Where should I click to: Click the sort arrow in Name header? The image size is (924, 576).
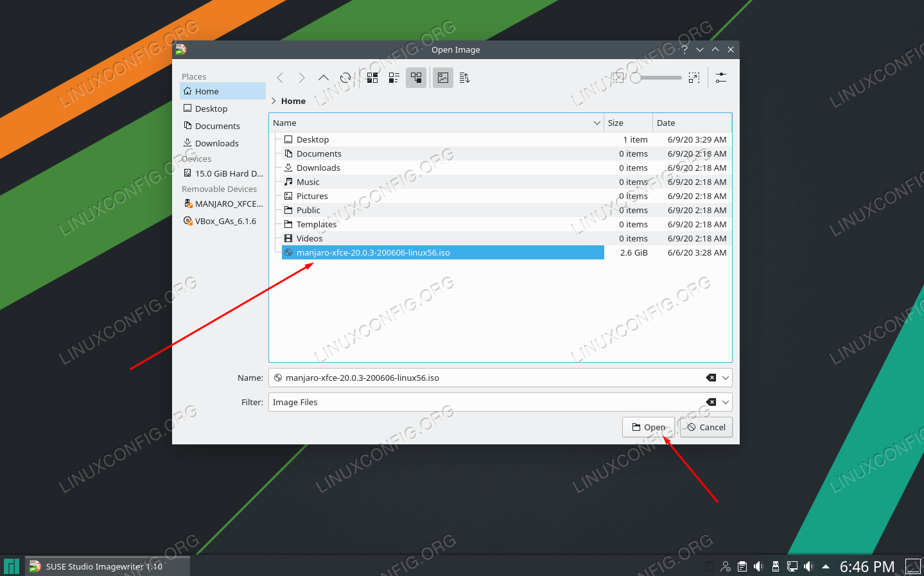coord(597,123)
